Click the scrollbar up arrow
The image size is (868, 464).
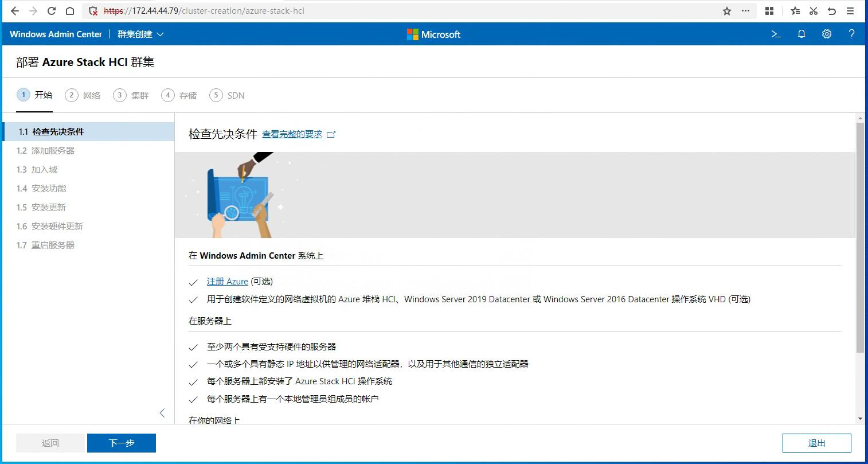tap(860, 118)
